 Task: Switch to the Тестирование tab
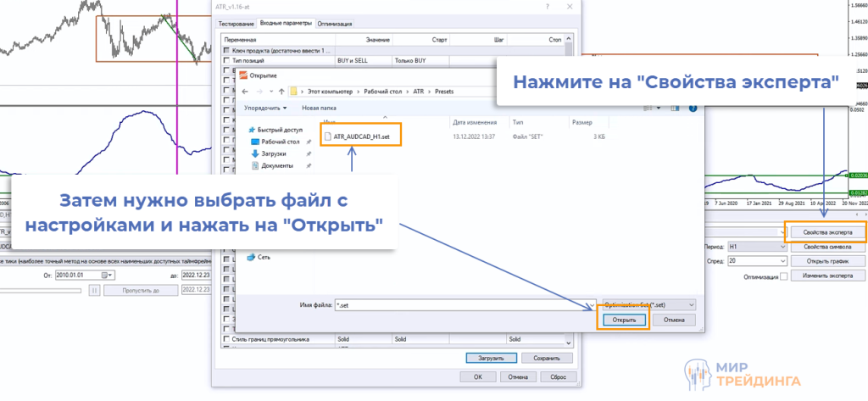pyautogui.click(x=237, y=24)
